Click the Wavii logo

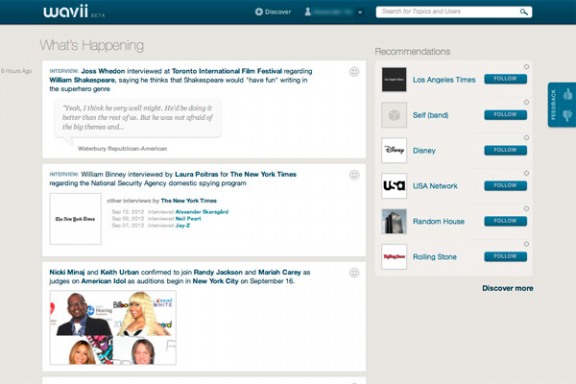[66, 11]
